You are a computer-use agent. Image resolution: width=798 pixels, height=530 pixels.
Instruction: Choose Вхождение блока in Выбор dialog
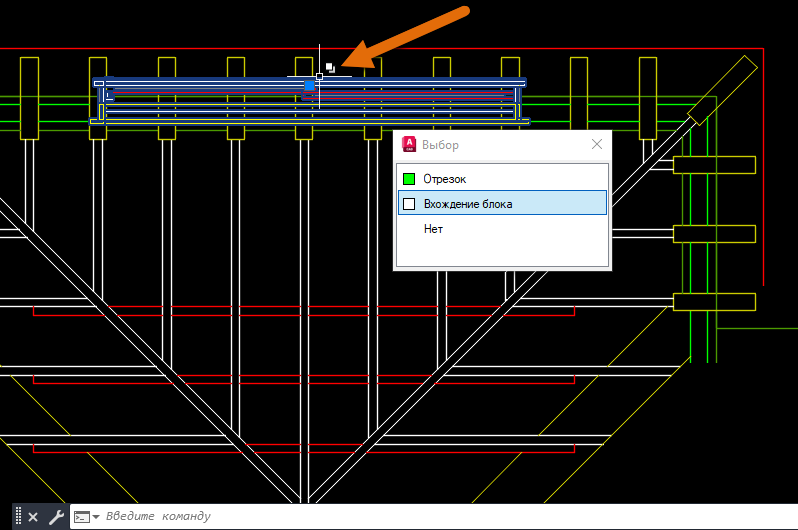tap(502, 203)
